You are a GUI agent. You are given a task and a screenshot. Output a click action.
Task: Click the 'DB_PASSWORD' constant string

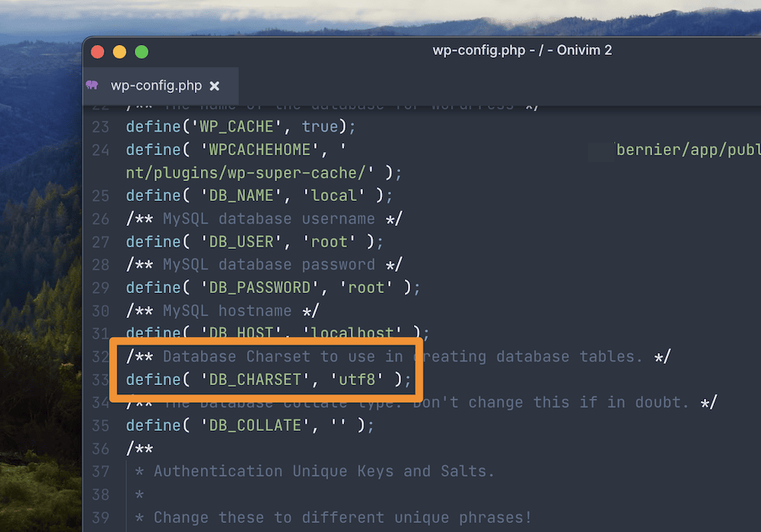click(260, 288)
